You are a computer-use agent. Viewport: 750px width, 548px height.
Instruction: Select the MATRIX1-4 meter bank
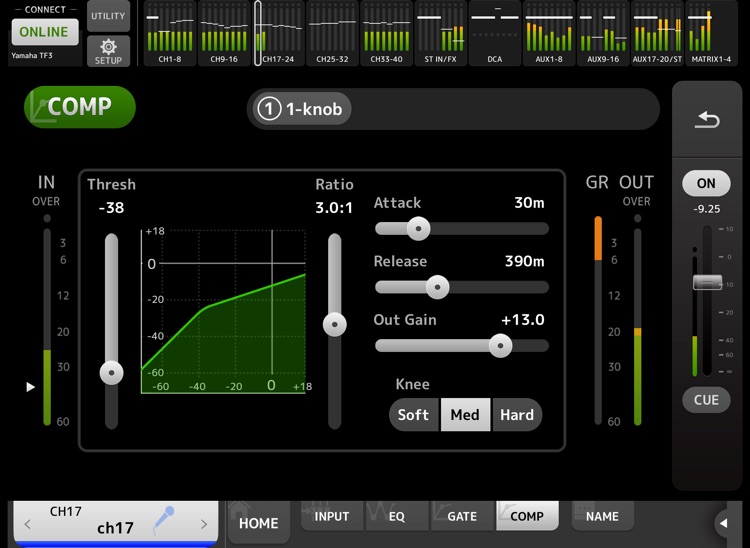click(x=711, y=33)
